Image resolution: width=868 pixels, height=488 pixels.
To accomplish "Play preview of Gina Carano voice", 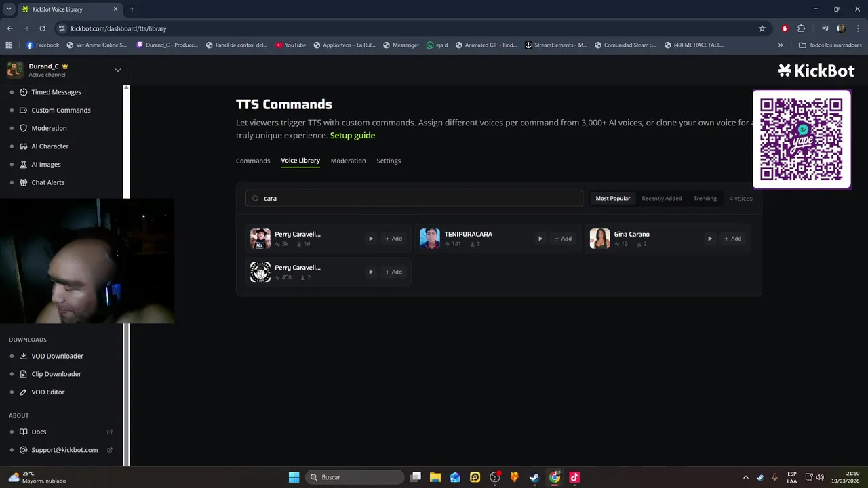I will [x=709, y=239].
